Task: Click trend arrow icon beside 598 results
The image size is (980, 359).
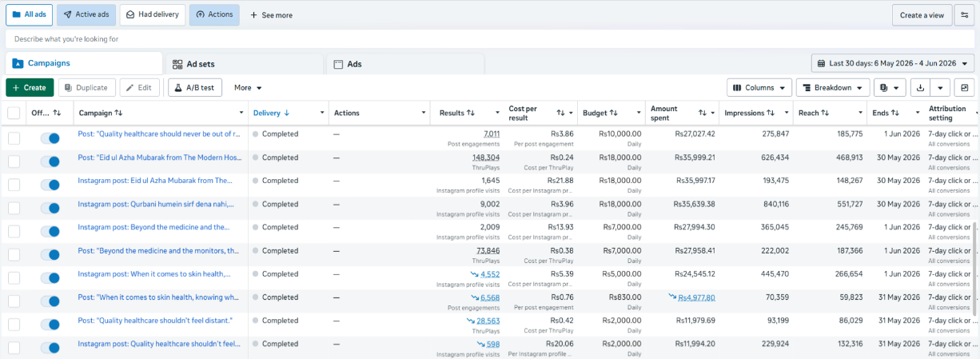Action: (480, 344)
